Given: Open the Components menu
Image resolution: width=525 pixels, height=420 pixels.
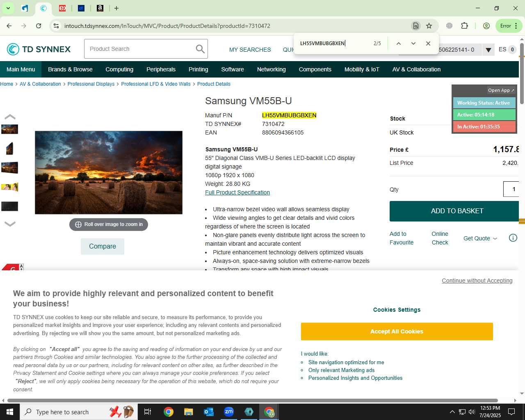Looking at the screenshot, I should coord(315,69).
